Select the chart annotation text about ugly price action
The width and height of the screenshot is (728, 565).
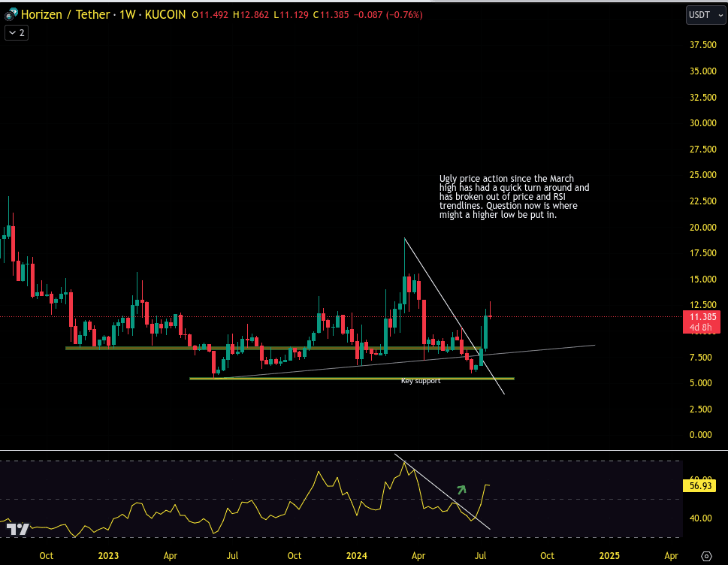(x=515, y=196)
